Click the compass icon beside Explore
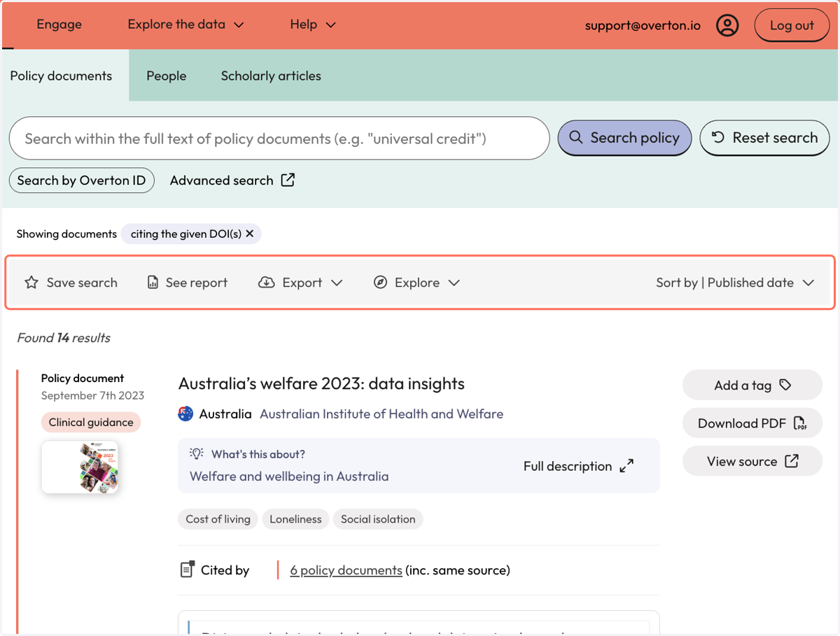Screen dimensions: 840x636 pos(380,283)
